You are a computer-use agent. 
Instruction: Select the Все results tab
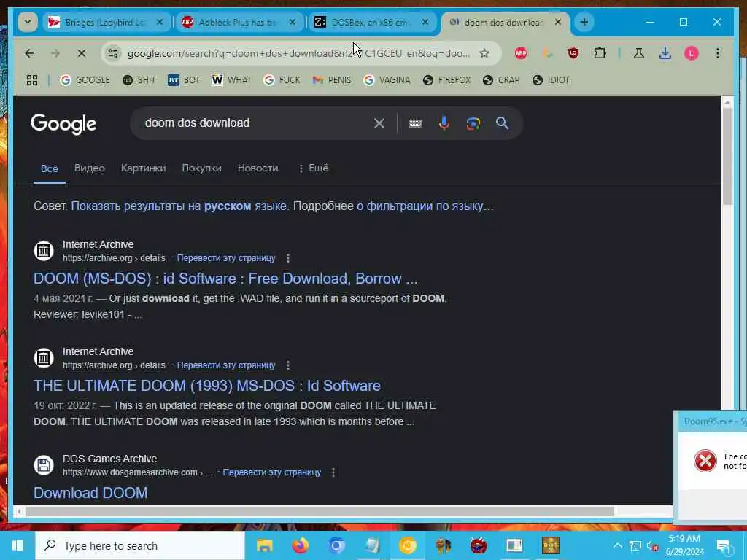click(x=50, y=168)
